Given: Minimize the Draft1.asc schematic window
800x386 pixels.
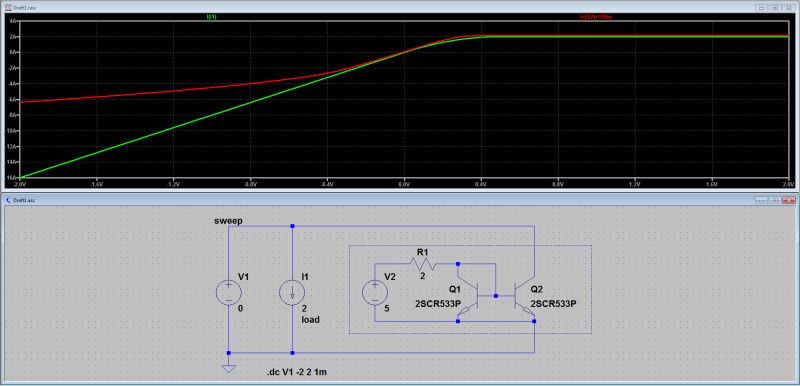Looking at the screenshot, I should tap(762, 200).
